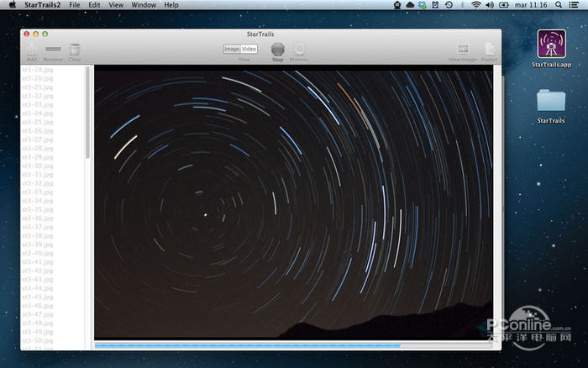Image resolution: width=588 pixels, height=368 pixels.
Task: Click the Add images toolbar icon
Action: (32, 50)
